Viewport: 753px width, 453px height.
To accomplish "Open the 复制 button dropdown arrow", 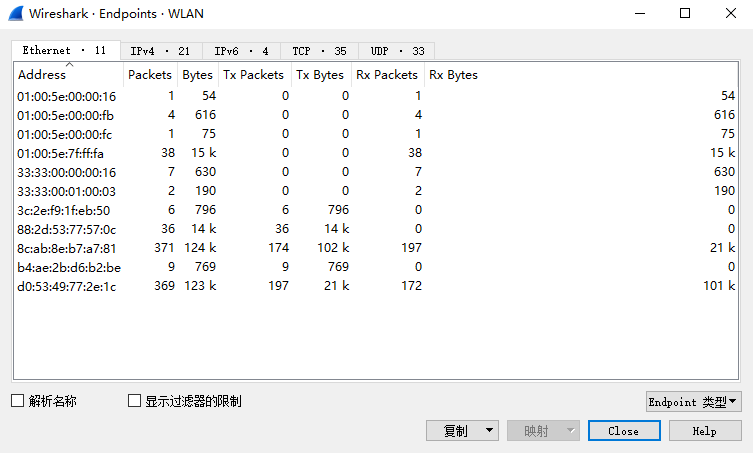I will pos(489,430).
